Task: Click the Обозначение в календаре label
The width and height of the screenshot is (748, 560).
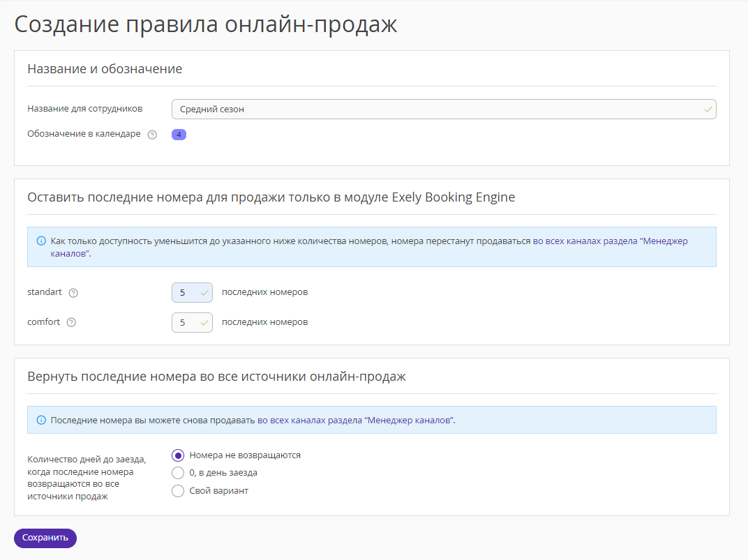Action: click(84, 134)
